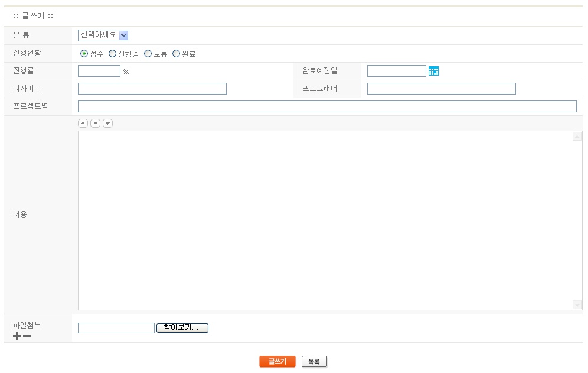Click the 진행률 percent input field
The width and height of the screenshot is (588, 373).
tap(99, 71)
